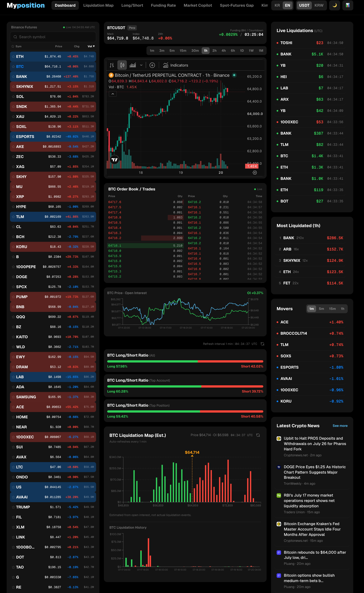The height and width of the screenshot is (593, 364).
Task: Select the 4h chart timeframe
Action: pyautogui.click(x=224, y=51)
